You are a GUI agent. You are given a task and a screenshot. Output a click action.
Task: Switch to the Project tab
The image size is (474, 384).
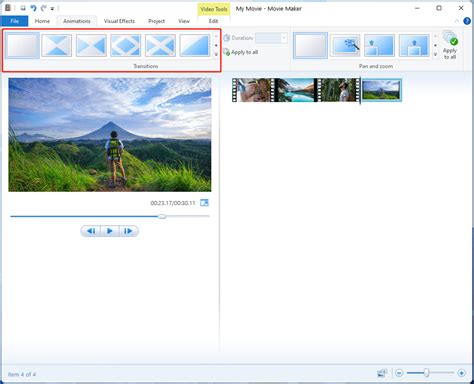156,21
